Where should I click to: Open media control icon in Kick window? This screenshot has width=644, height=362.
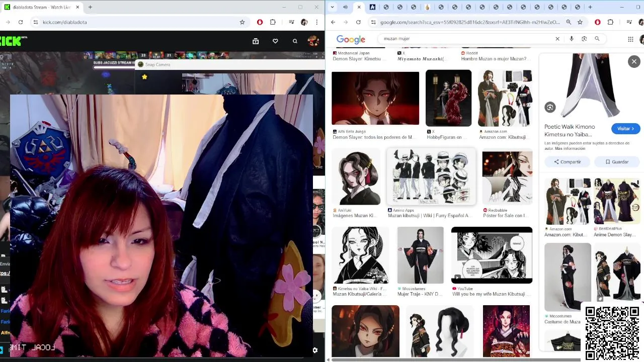pos(291,22)
